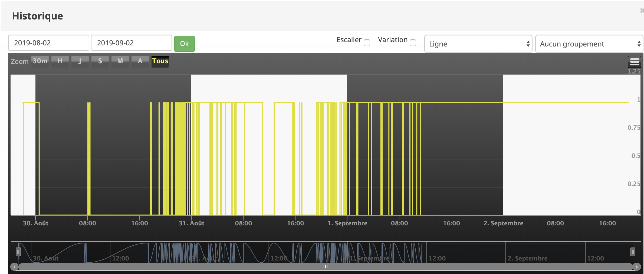The image size is (644, 274).
Task: Click the 30. Août axis label
Action: coord(35,223)
